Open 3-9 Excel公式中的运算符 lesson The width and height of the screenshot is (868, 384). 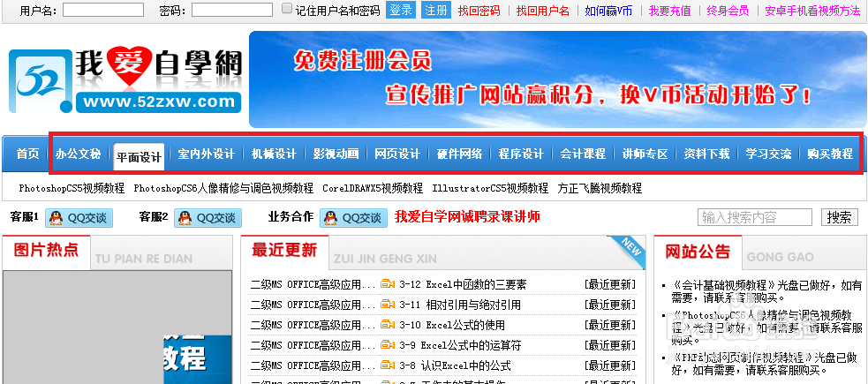[459, 346]
